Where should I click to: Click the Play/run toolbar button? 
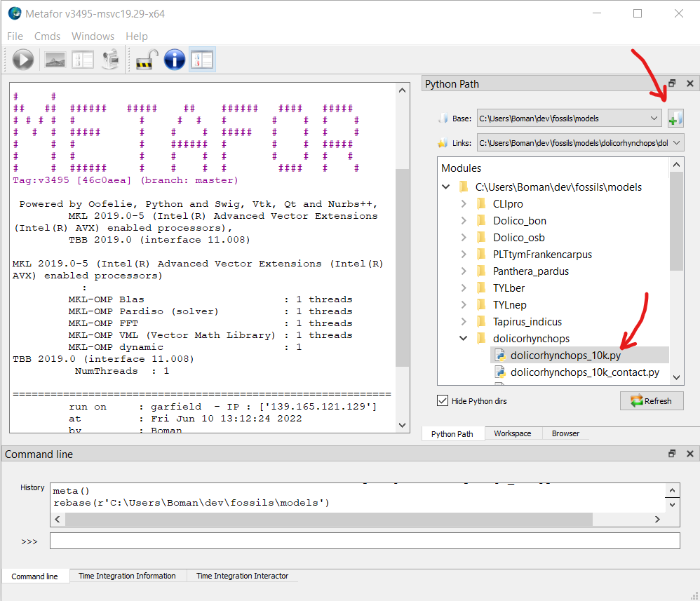[x=23, y=60]
